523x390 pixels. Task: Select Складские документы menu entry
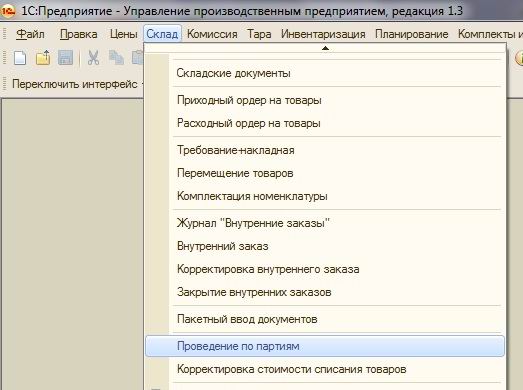click(x=325, y=73)
